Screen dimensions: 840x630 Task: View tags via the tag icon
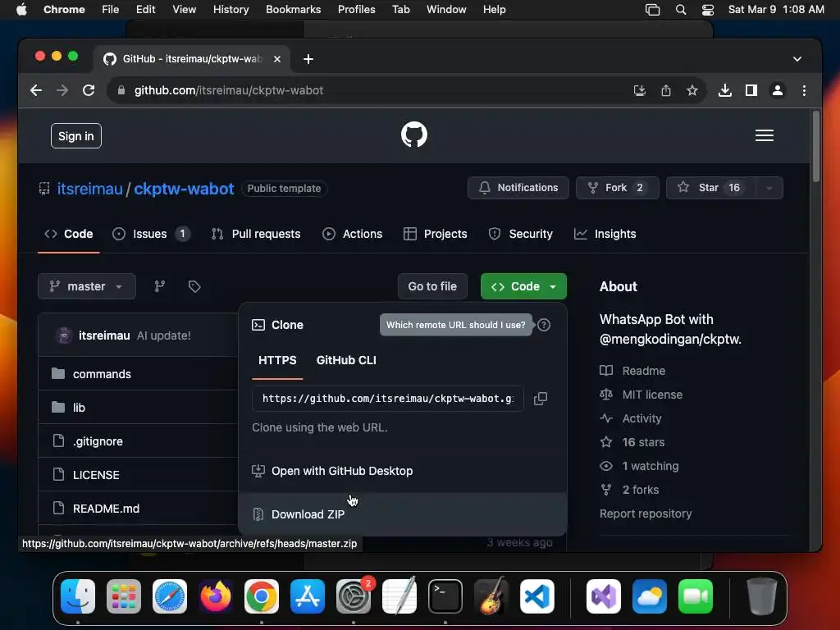[x=194, y=286]
